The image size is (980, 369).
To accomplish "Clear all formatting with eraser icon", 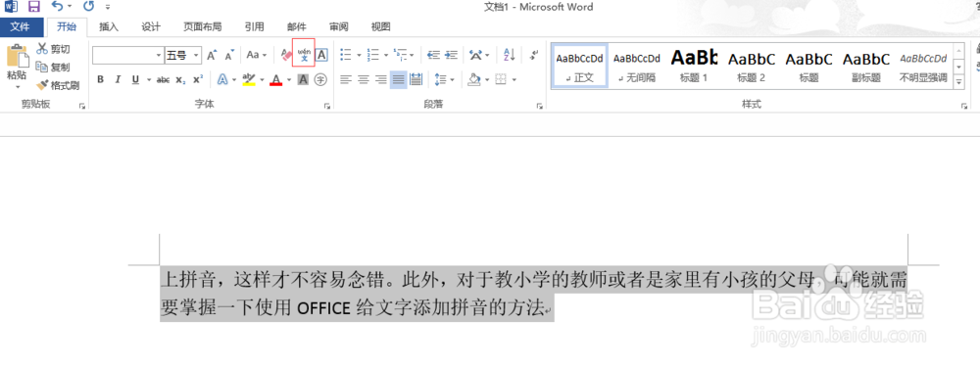I will coord(287,55).
